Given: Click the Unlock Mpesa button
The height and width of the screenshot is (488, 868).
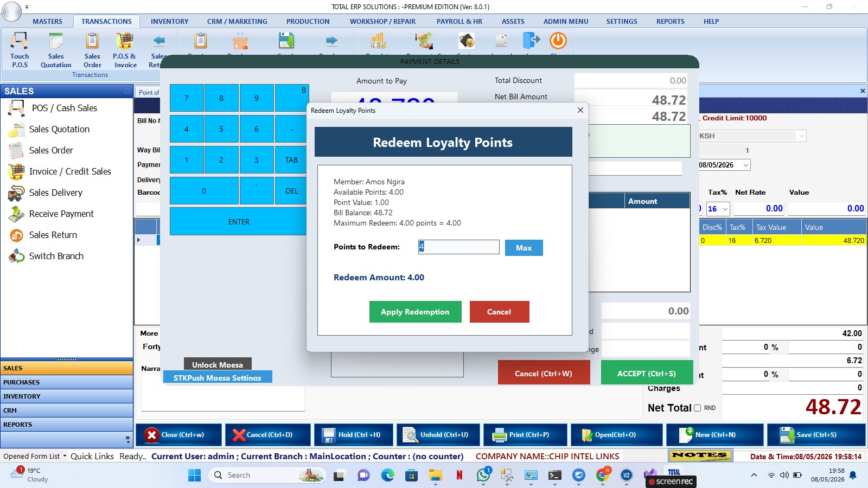Looking at the screenshot, I should (x=218, y=364).
